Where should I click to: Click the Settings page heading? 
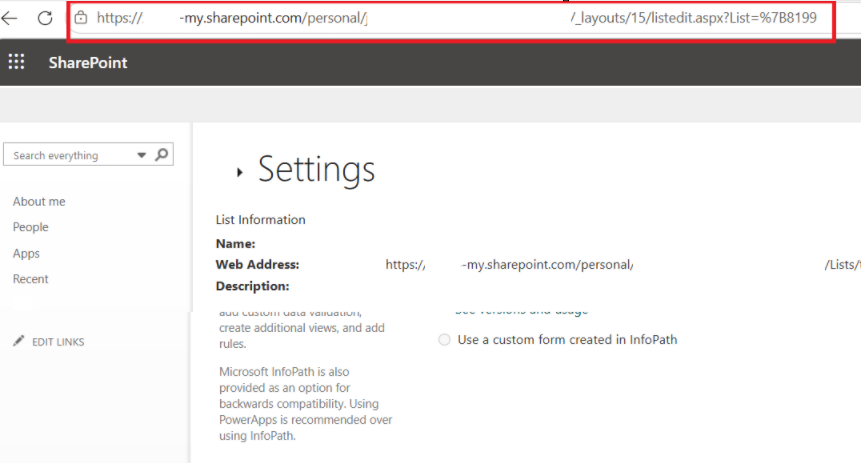pos(316,169)
